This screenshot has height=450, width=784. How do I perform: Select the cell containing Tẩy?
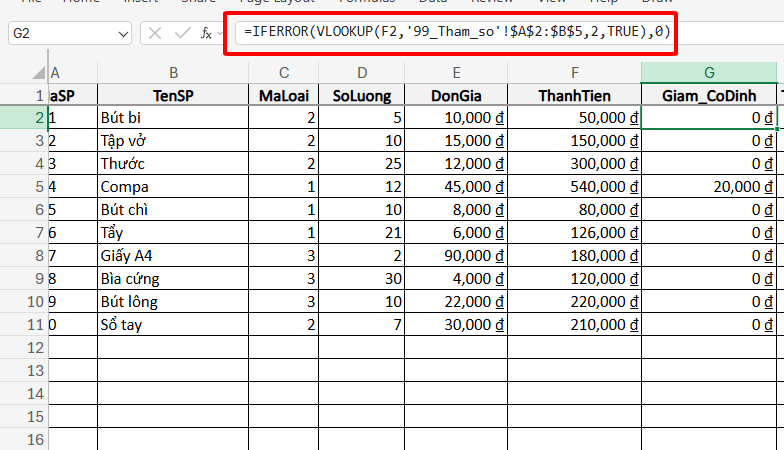pyautogui.click(x=173, y=232)
